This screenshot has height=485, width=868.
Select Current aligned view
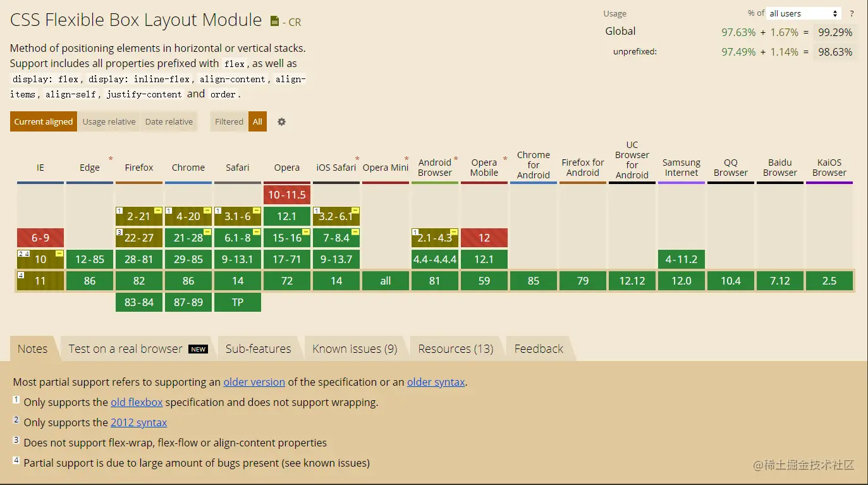tap(44, 122)
